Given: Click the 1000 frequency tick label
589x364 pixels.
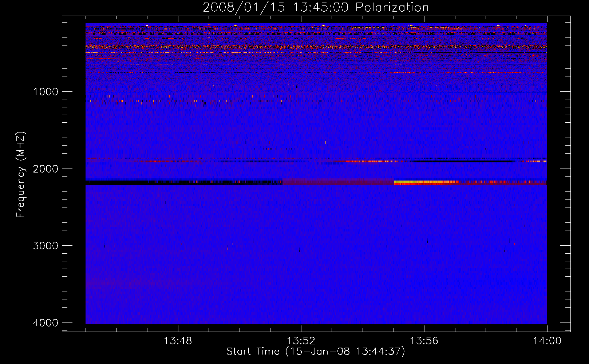Looking at the screenshot, I should coord(46,92).
